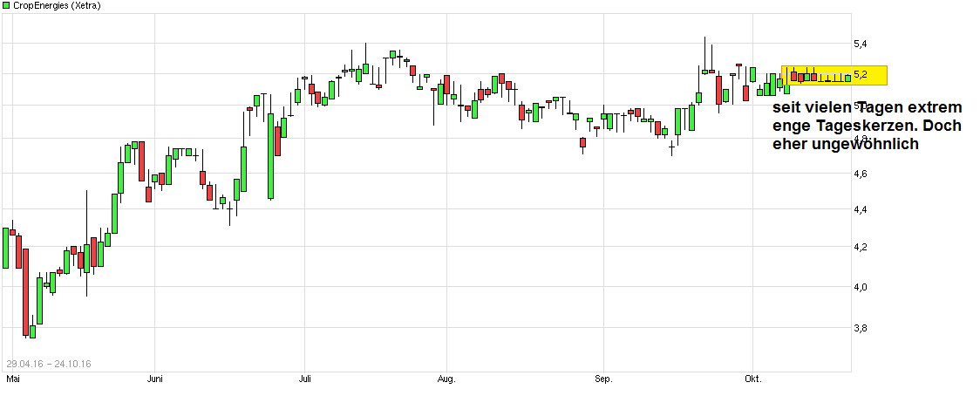
Task: Click the 'Sep.' label on the time axis
Action: 604,379
